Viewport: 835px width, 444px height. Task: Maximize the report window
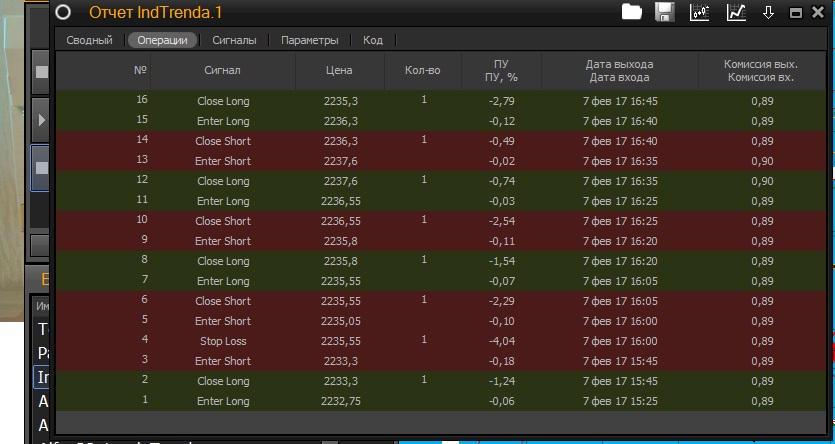point(795,12)
